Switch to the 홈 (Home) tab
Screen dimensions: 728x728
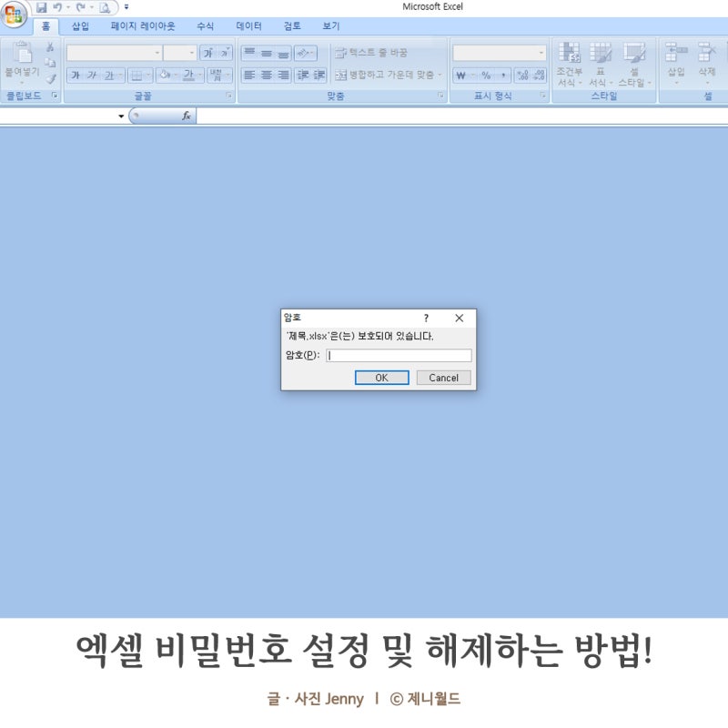46,26
